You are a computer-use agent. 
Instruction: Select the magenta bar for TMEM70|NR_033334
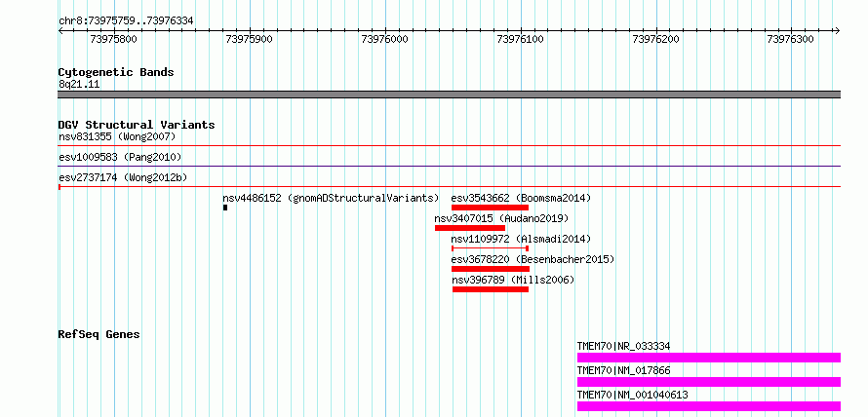coord(709,358)
